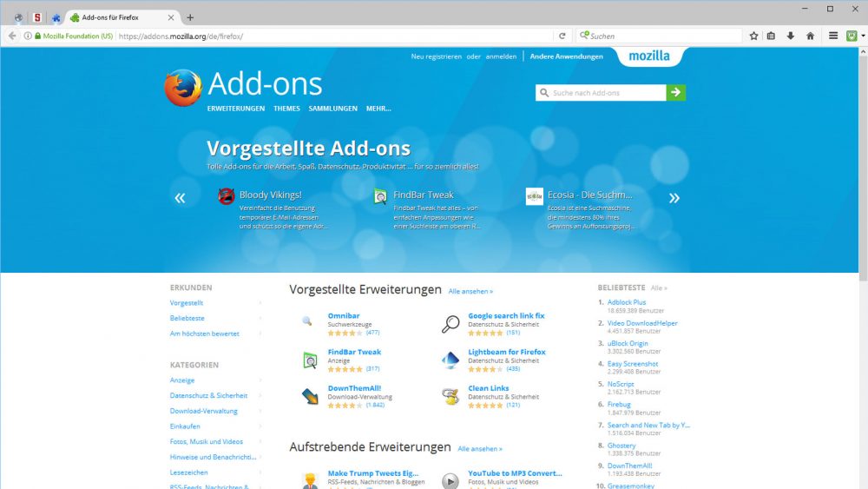The image size is (868, 489).
Task: Click Alle ansehen next to Vorgestellte Erweiterungen
Action: coord(470,291)
